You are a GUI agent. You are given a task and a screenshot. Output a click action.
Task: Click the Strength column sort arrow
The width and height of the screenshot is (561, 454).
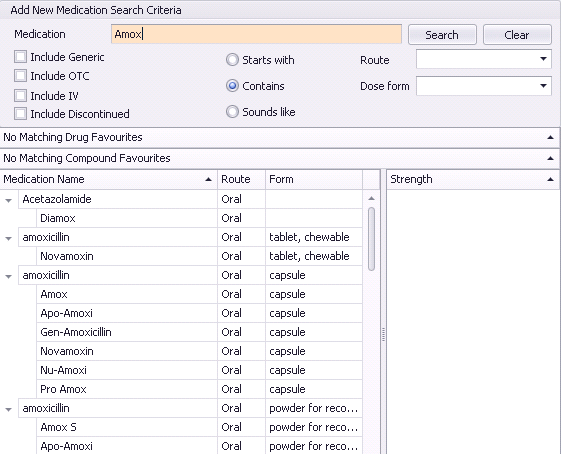coord(551,179)
